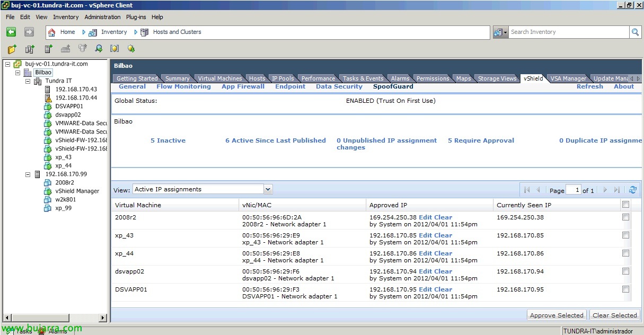
Task: Select the buj-vc-01.tundra-it.com vCenter icon
Action: pos(18,64)
